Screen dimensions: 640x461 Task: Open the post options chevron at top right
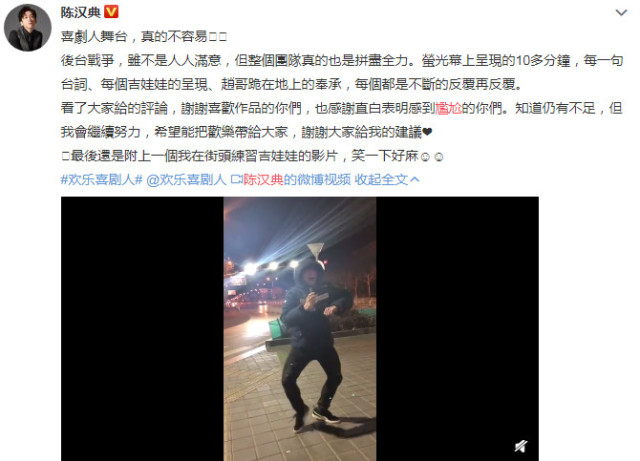click(x=621, y=13)
